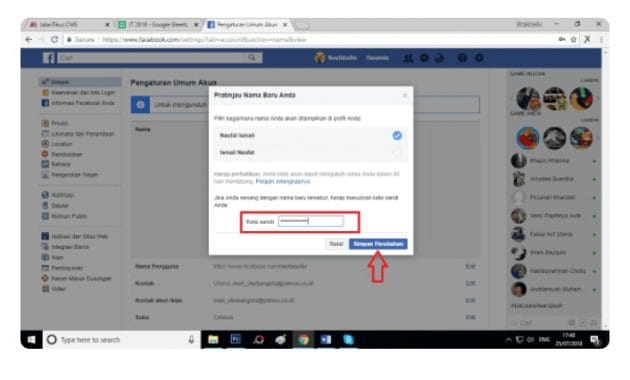Click the Facebook logo in the blue bar
630x380 pixels.
point(49,58)
